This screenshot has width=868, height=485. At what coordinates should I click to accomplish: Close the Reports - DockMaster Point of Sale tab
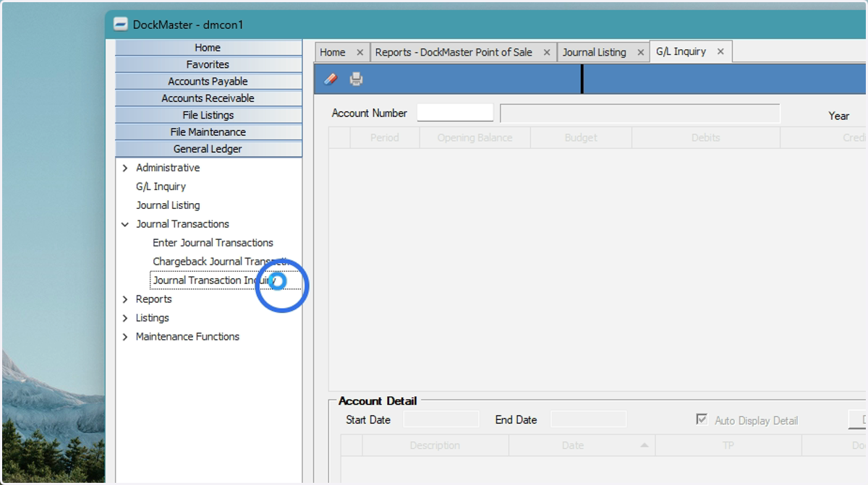coord(547,52)
